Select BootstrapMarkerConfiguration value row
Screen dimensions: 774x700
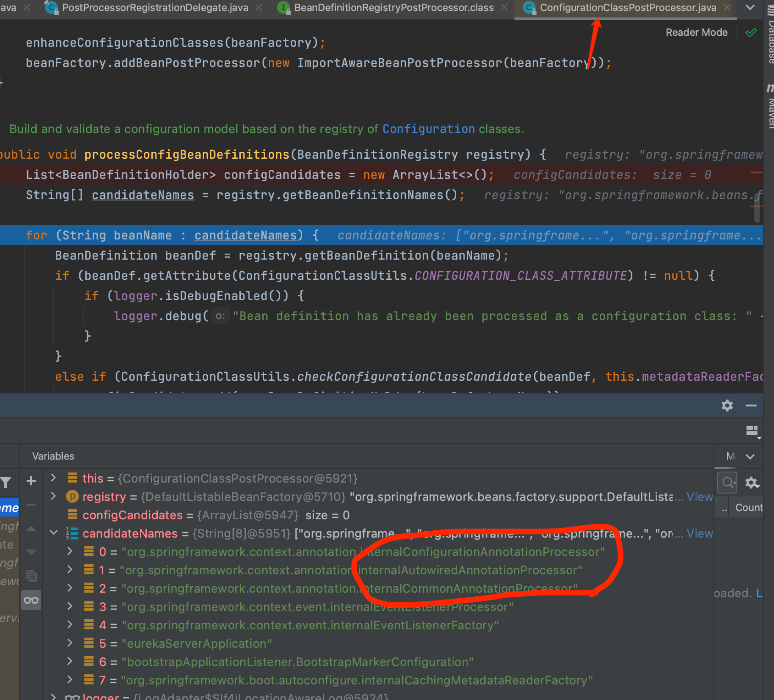point(379,662)
